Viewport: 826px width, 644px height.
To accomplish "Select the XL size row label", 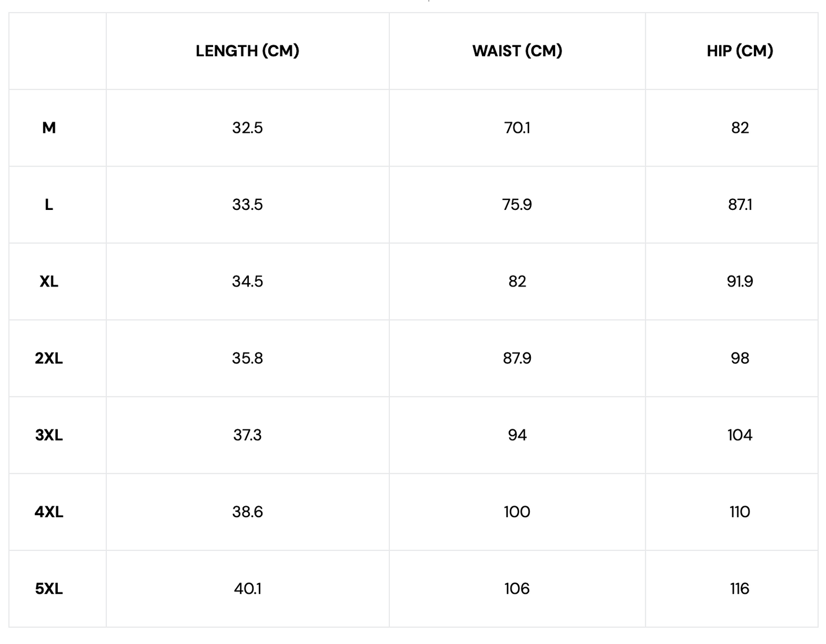I will click(x=49, y=282).
